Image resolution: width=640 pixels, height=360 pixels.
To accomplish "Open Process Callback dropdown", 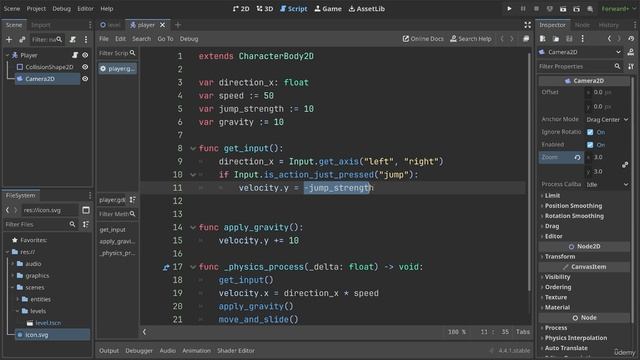I will tap(607, 184).
